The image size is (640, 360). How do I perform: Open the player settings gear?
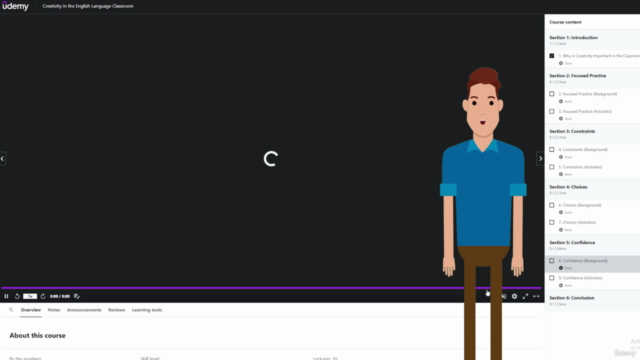point(514,296)
